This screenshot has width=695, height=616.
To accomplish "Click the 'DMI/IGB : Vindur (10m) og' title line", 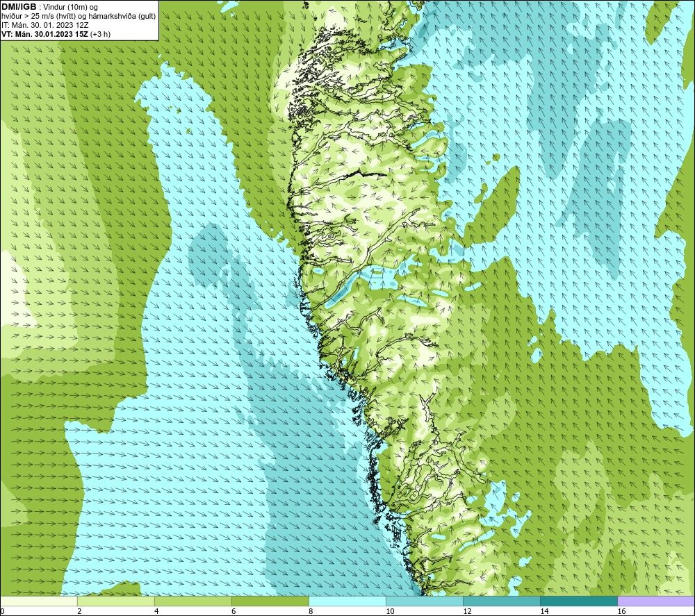I will (49, 7).
